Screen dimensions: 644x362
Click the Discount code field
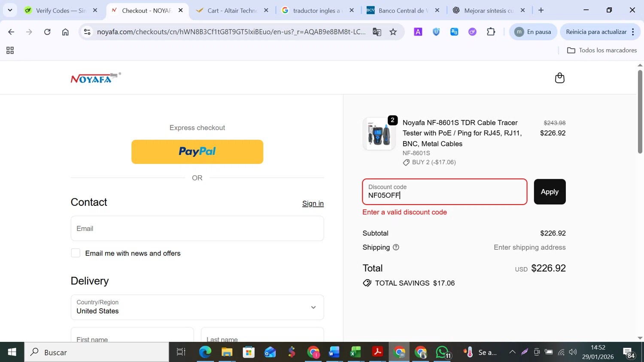coord(444,192)
